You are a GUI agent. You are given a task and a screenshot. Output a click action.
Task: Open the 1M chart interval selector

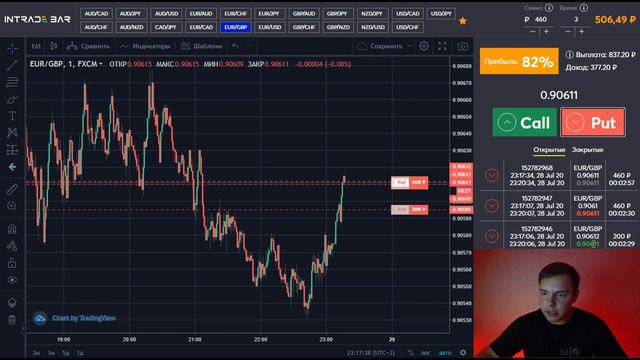pyautogui.click(x=36, y=46)
